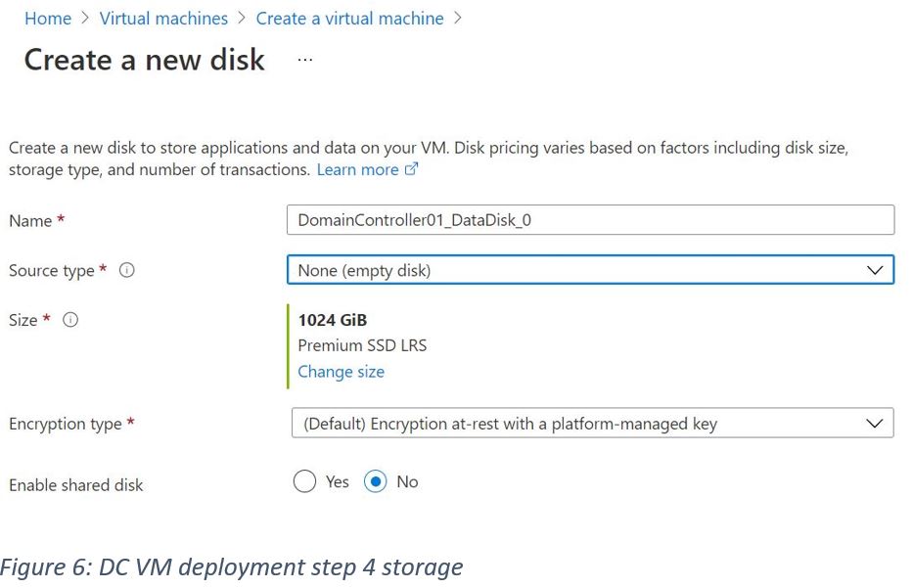
Task: Open the Encryption type dropdown
Action: point(592,424)
